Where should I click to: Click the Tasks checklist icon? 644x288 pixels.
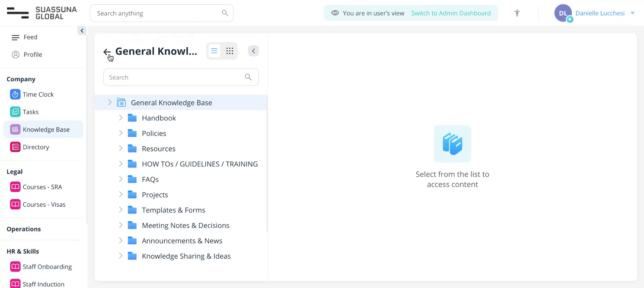pos(15,112)
